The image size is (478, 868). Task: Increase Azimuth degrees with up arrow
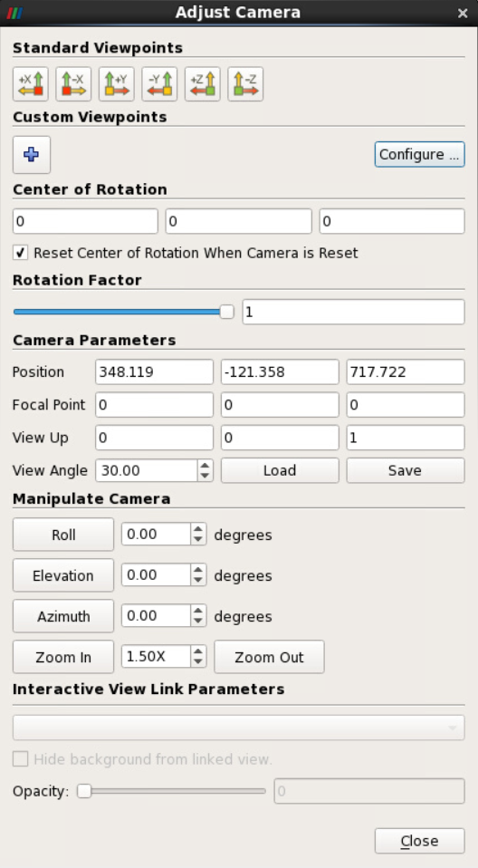click(198, 610)
